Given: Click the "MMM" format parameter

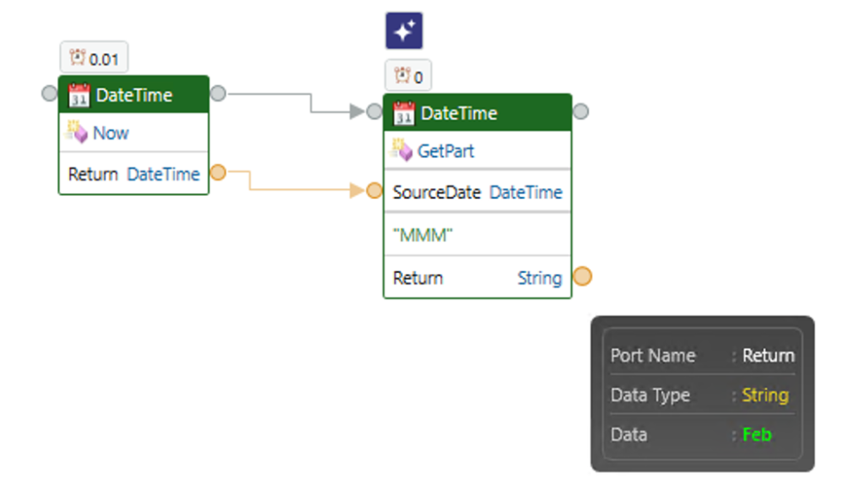Looking at the screenshot, I should click(423, 235).
